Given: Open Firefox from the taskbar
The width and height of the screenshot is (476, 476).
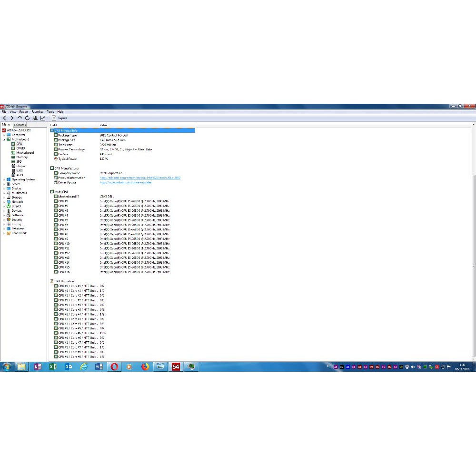Looking at the screenshot, I should (x=145, y=367).
